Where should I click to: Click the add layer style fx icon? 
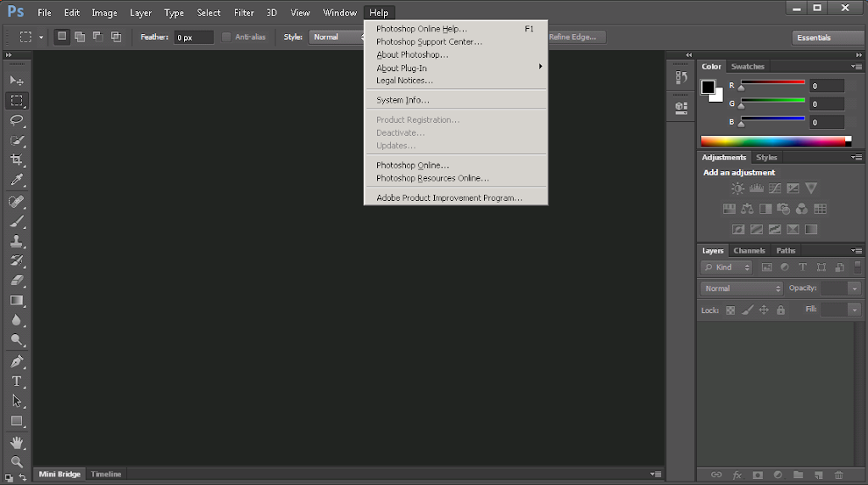737,475
